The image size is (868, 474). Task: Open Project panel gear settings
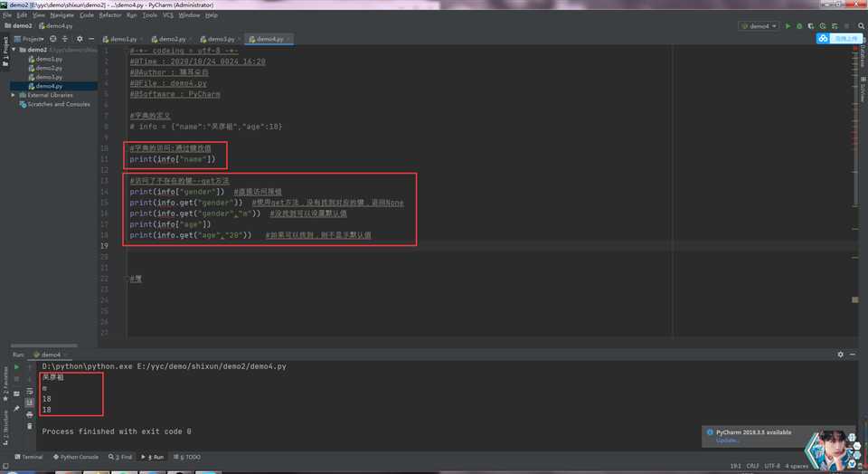point(80,39)
